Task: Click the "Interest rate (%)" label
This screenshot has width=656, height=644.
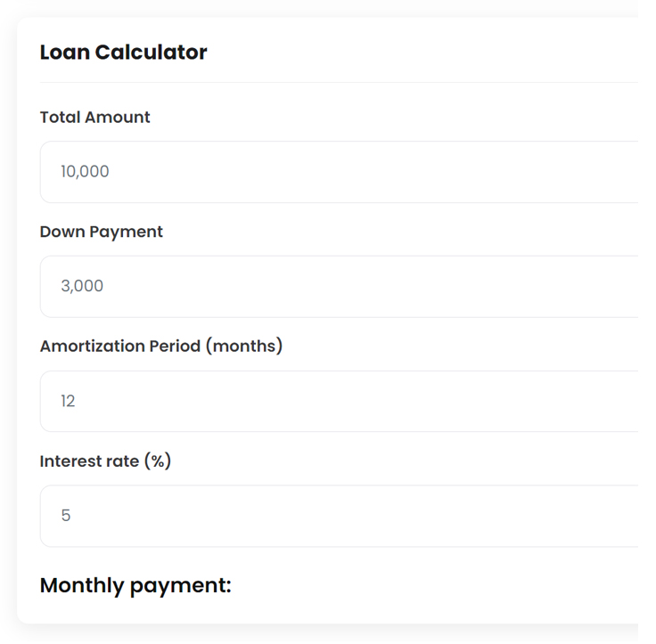Action: click(105, 461)
